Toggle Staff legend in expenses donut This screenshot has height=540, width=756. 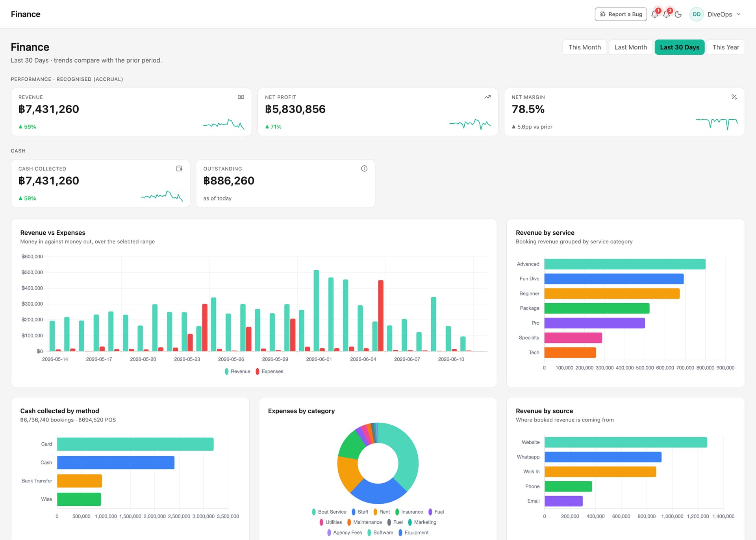tap(360, 512)
